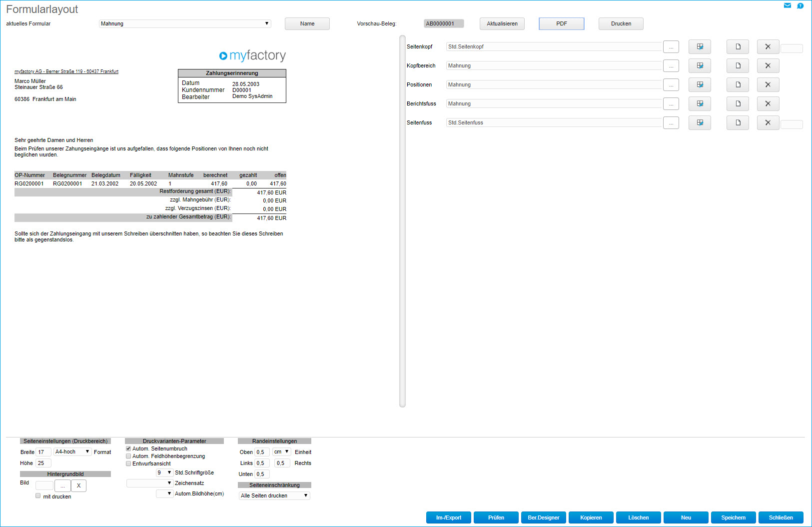This screenshot has height=527, width=812.
Task: Open the A4-hoch Format dropdown
Action: [x=72, y=451]
